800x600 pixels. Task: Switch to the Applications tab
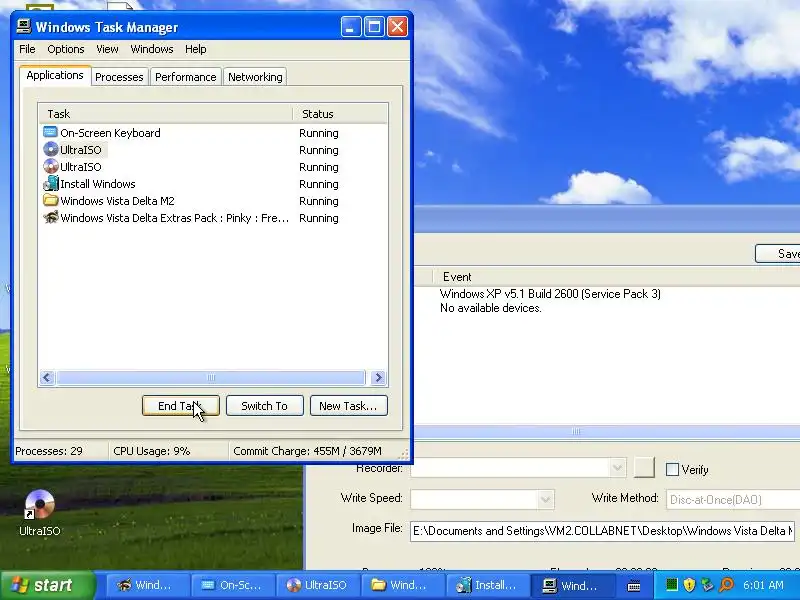click(55, 76)
